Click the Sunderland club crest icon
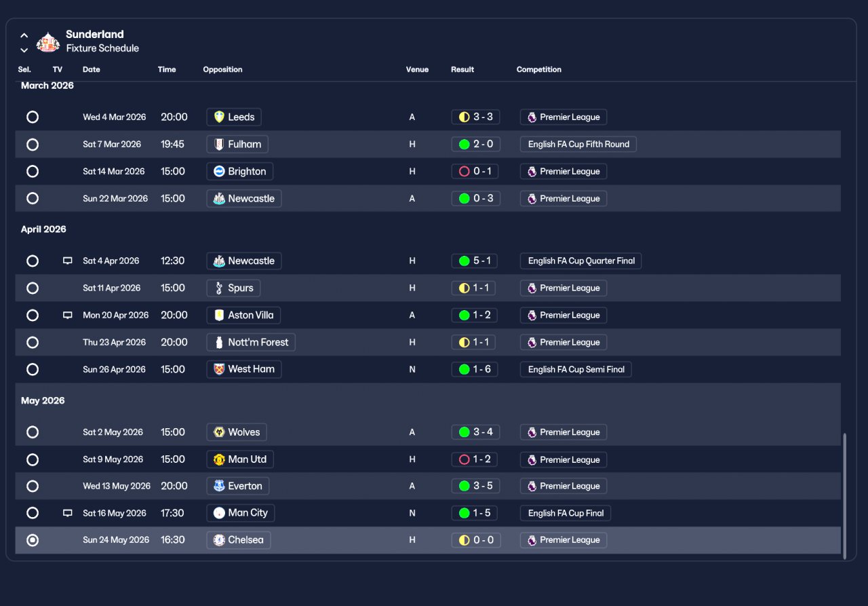The height and width of the screenshot is (606, 868). [x=48, y=42]
